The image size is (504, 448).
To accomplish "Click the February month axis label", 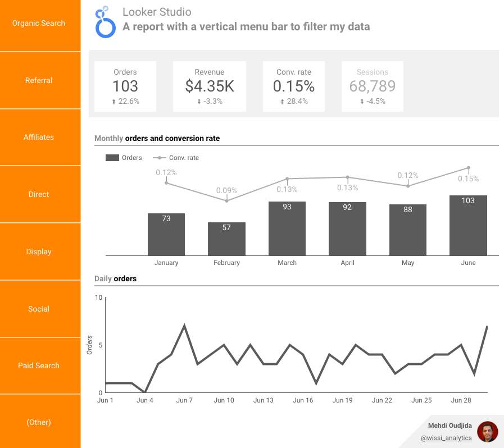I will click(226, 263).
